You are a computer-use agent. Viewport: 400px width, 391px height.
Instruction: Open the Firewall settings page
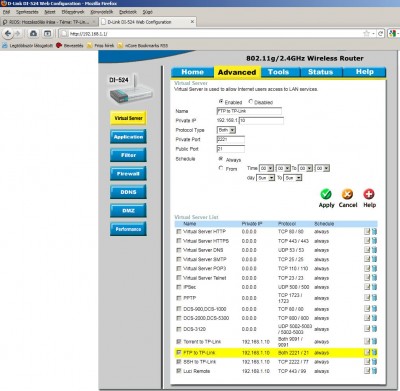pyautogui.click(x=128, y=174)
